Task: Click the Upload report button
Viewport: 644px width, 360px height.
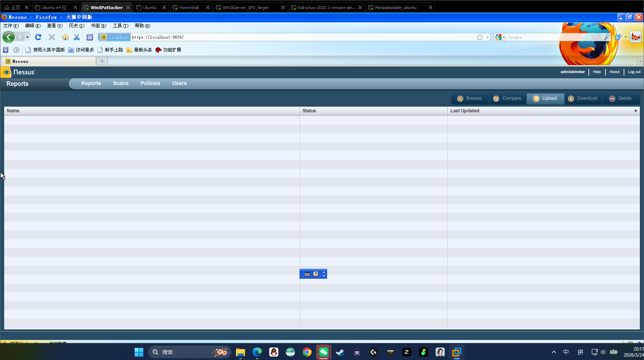Action: pyautogui.click(x=545, y=98)
